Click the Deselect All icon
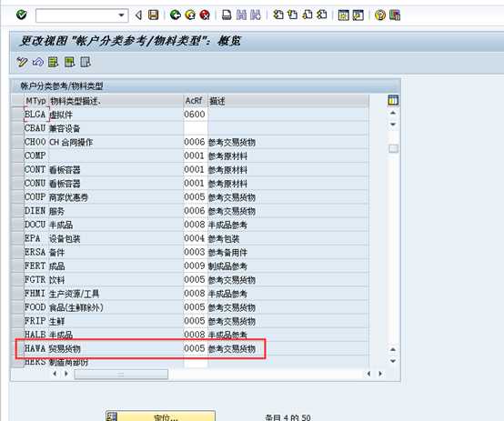The width and height of the screenshot is (504, 421). point(86,62)
